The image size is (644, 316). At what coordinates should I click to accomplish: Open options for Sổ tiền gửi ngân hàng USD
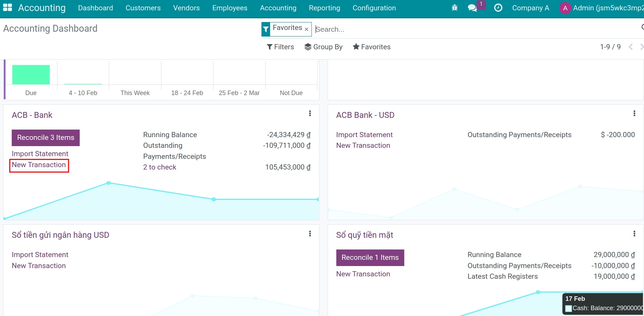coord(310,233)
